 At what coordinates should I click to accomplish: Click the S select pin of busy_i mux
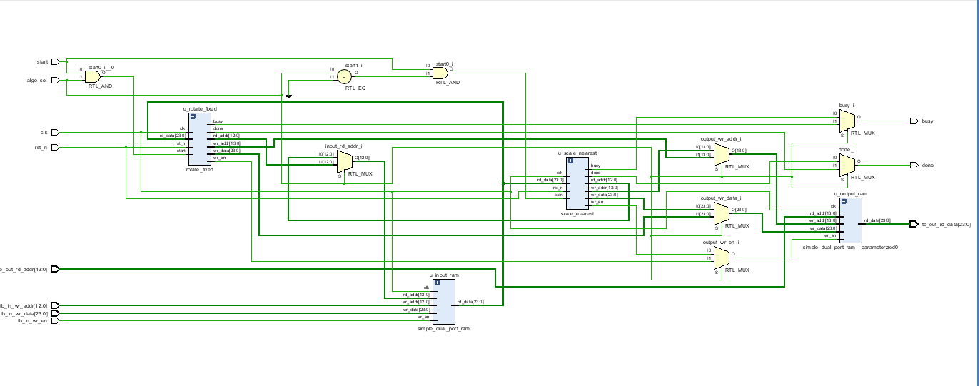pyautogui.click(x=842, y=135)
